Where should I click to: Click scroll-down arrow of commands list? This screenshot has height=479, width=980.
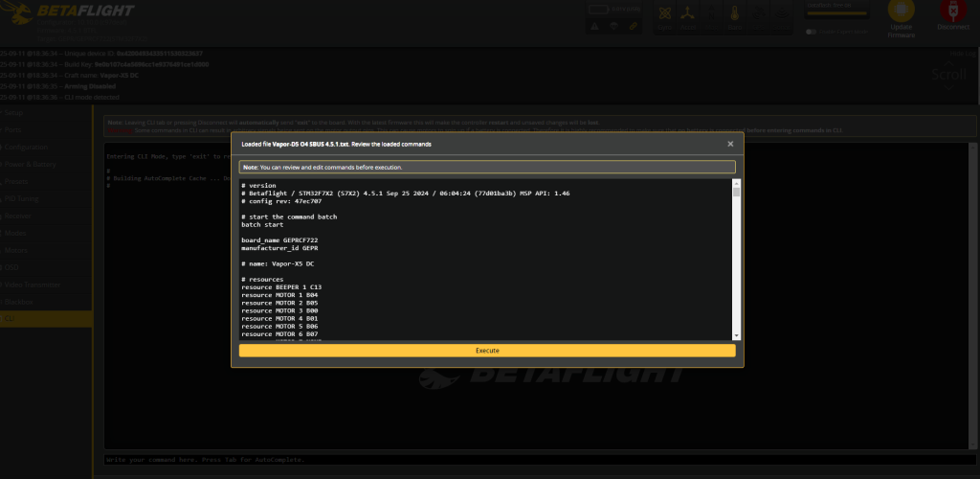736,336
